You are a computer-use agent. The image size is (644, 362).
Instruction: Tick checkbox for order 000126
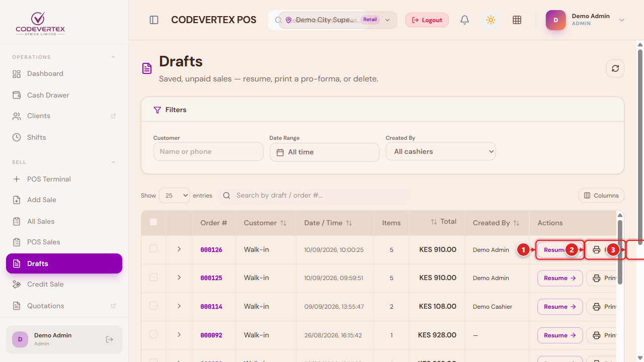[153, 248]
